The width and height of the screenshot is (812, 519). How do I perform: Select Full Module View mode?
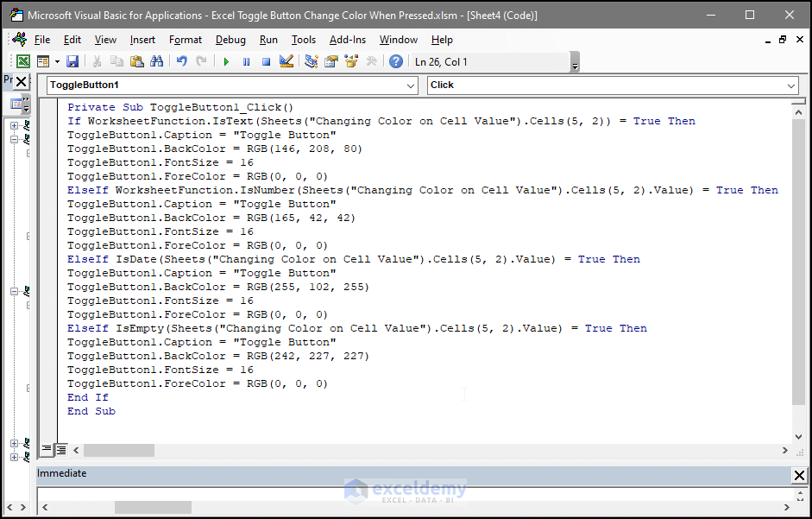click(60, 450)
